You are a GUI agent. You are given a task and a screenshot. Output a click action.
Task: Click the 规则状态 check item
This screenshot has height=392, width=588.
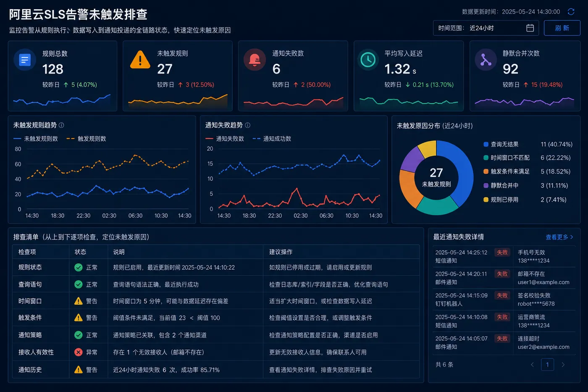30,267
